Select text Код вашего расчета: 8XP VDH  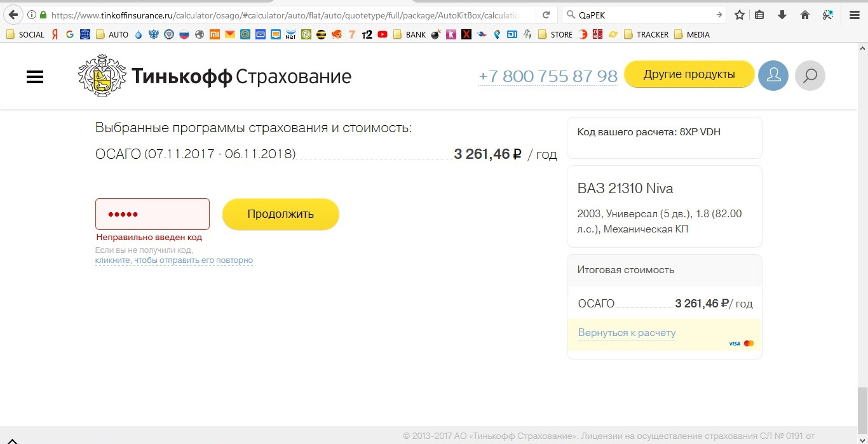(649, 132)
